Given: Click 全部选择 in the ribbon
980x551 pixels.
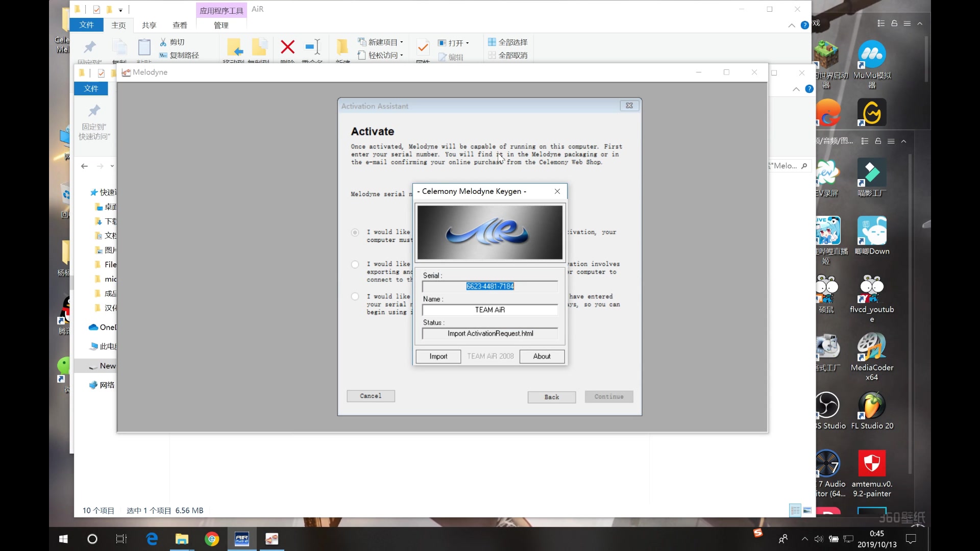Looking at the screenshot, I should coord(508,42).
